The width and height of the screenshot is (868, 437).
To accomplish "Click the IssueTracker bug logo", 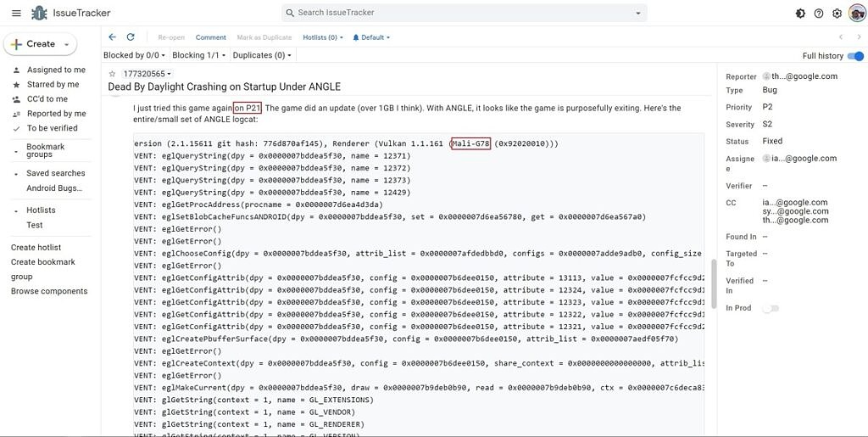I will tap(39, 13).
